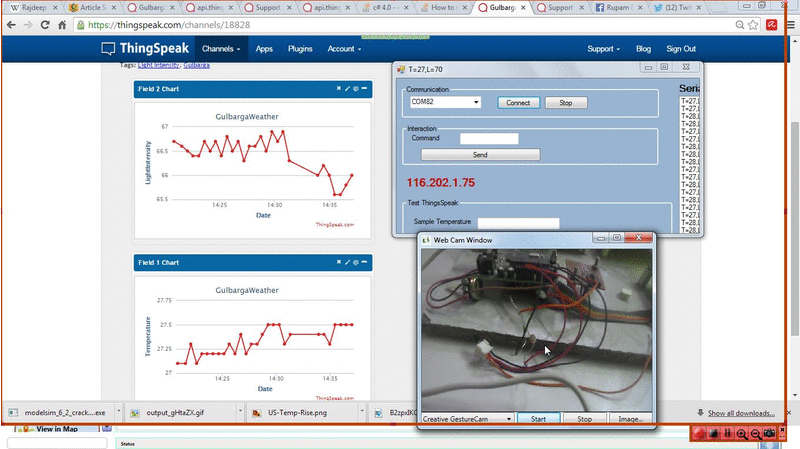The width and height of the screenshot is (800, 449).
Task: Click Stop in Web Cam Window
Action: 584,419
